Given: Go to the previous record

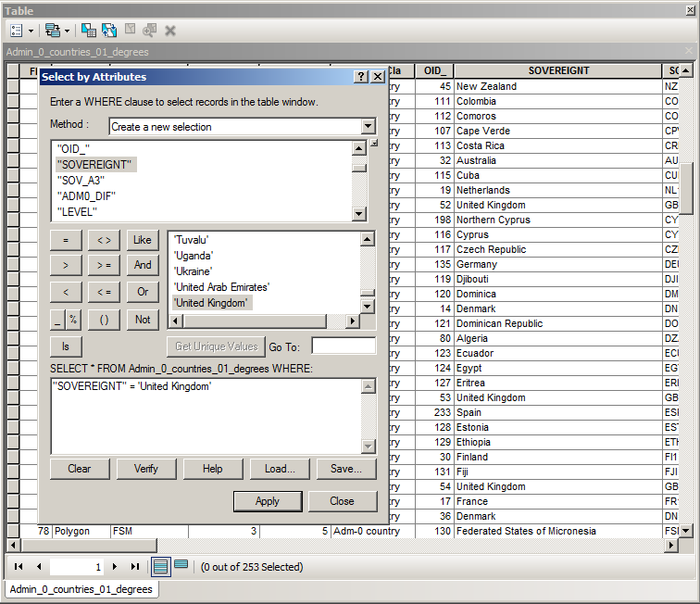Looking at the screenshot, I should tap(39, 566).
